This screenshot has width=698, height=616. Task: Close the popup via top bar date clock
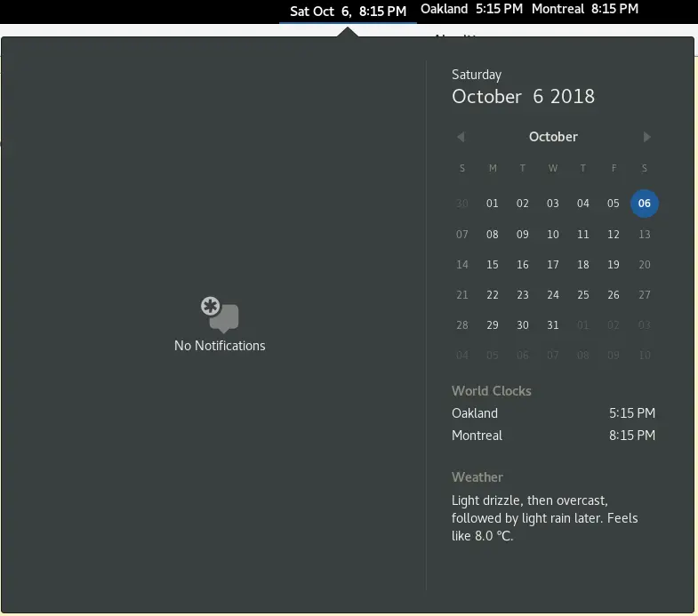[348, 11]
